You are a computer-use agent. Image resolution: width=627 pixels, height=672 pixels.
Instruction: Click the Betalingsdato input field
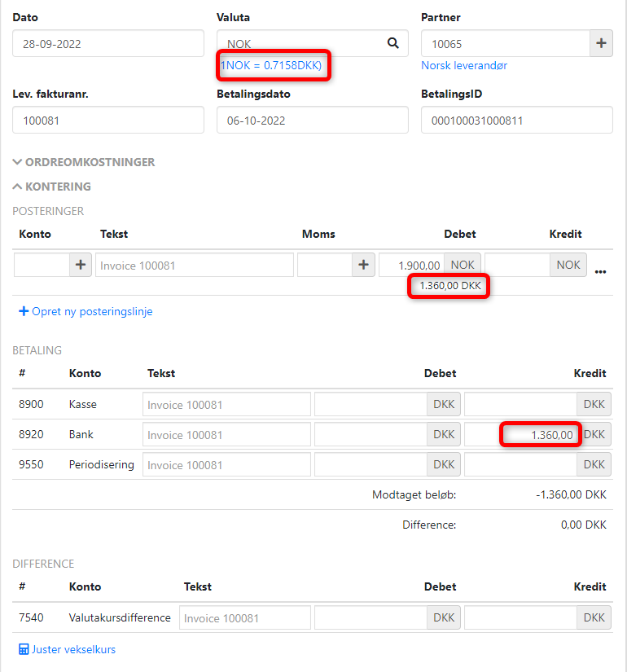312,120
